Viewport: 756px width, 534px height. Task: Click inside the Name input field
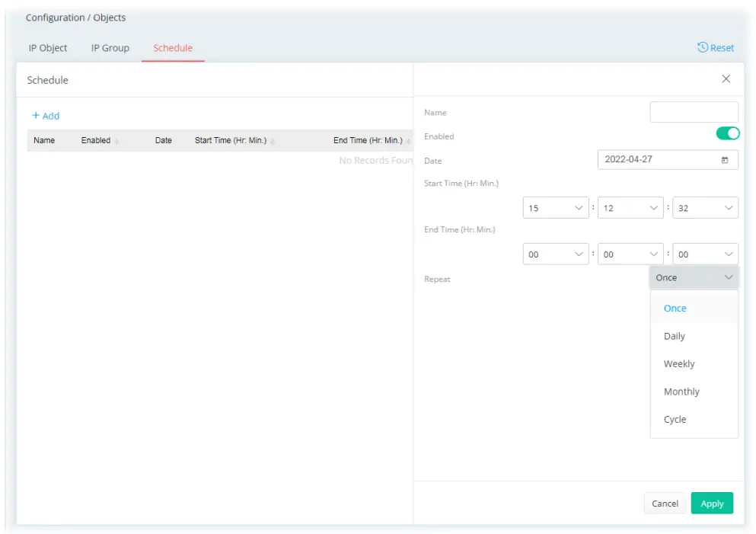pyautogui.click(x=694, y=111)
